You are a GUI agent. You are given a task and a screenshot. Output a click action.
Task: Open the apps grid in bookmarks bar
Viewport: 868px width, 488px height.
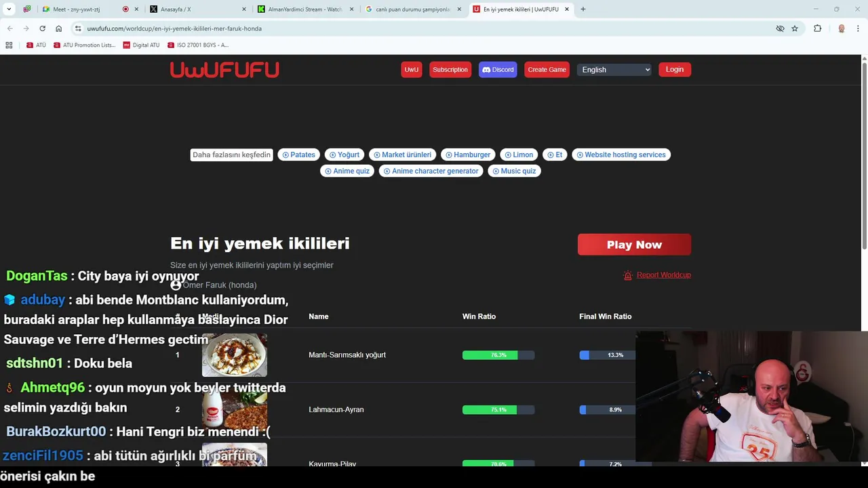pos(9,45)
